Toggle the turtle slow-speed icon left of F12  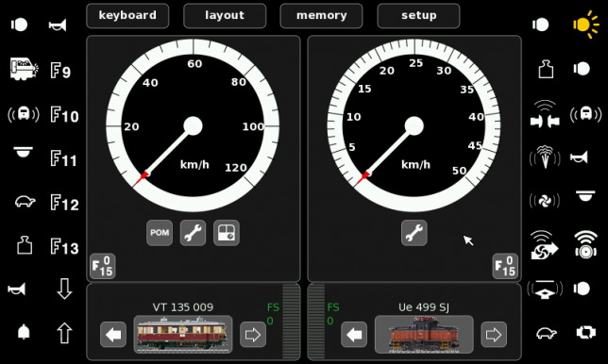pos(25,202)
